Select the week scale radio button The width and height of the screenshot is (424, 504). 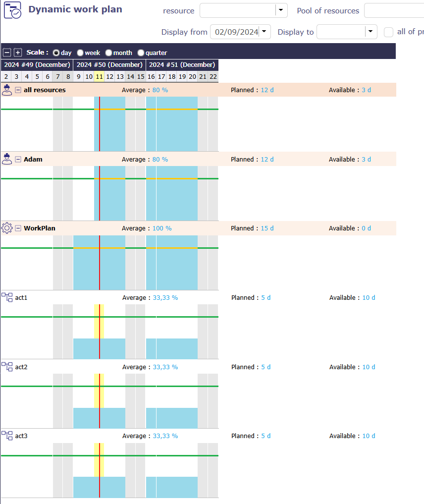80,53
